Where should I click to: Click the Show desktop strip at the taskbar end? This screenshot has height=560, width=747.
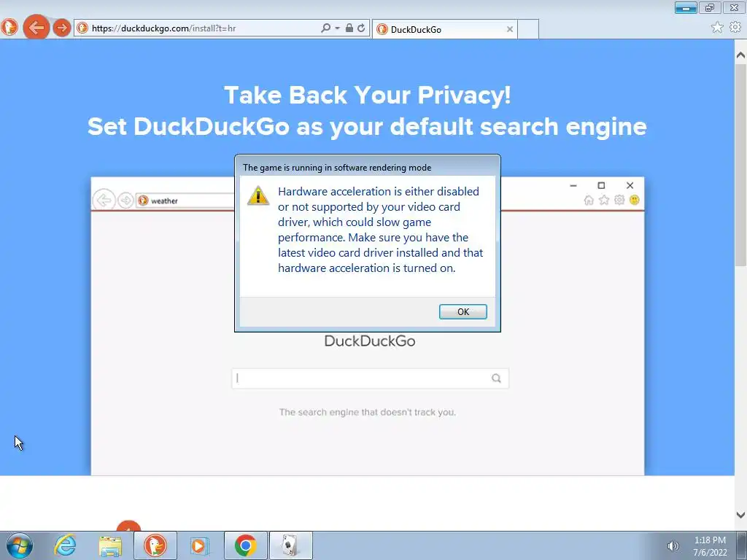(x=742, y=545)
